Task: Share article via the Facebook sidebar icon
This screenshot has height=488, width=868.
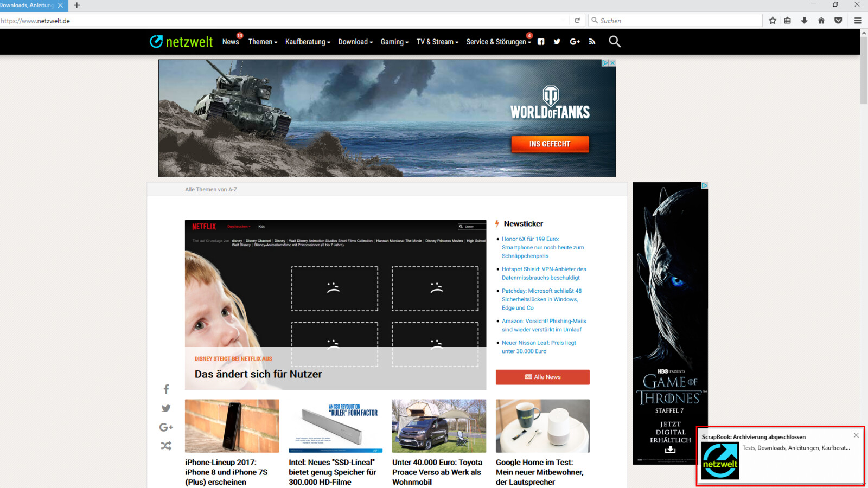Action: (166, 389)
